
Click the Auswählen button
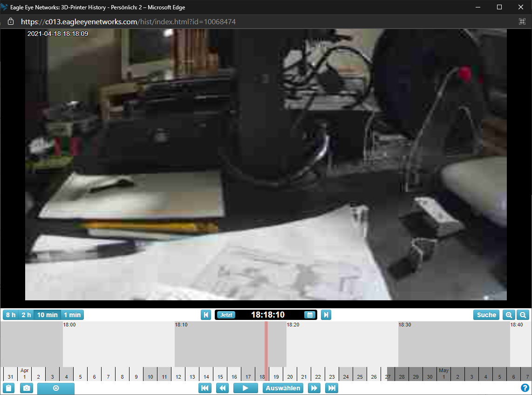point(283,388)
